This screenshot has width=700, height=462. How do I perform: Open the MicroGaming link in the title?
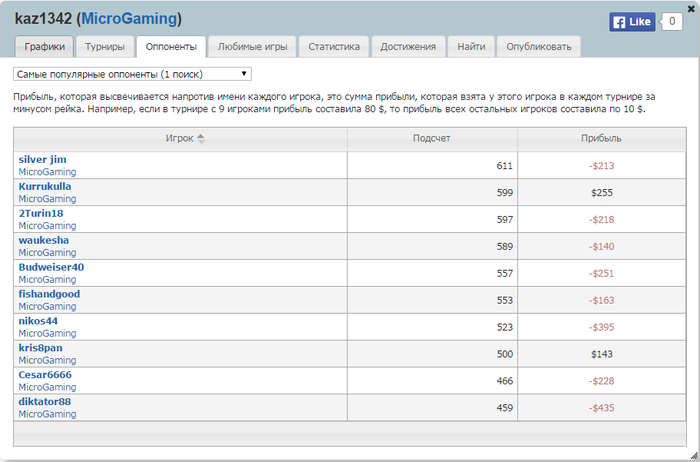tap(129, 19)
